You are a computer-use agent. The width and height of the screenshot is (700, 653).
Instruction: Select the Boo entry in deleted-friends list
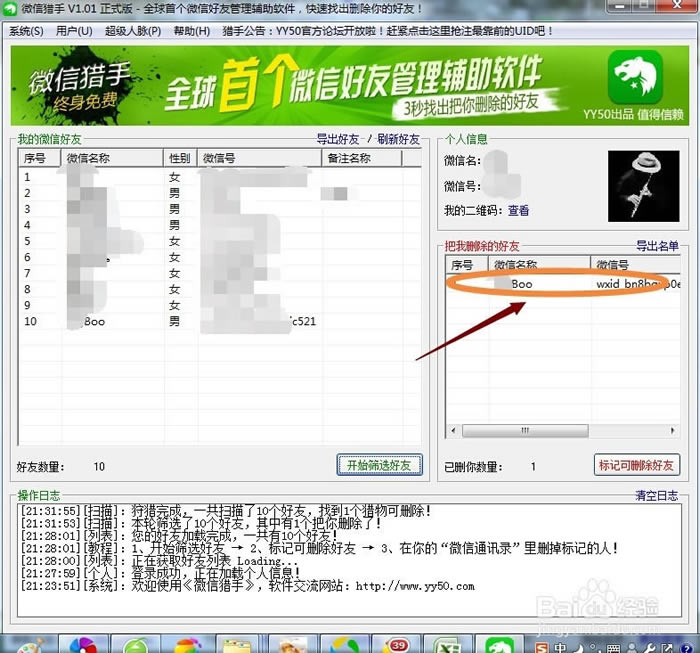(562, 284)
